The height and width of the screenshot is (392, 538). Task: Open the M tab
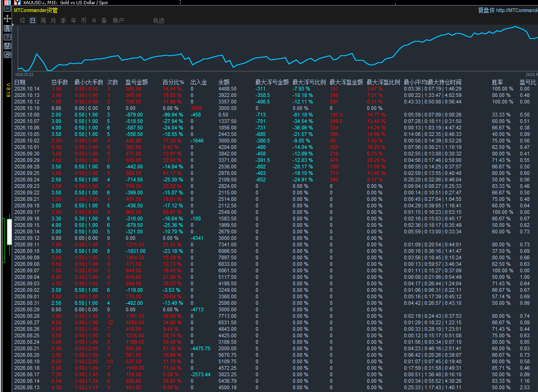pyautogui.click(x=94, y=20)
